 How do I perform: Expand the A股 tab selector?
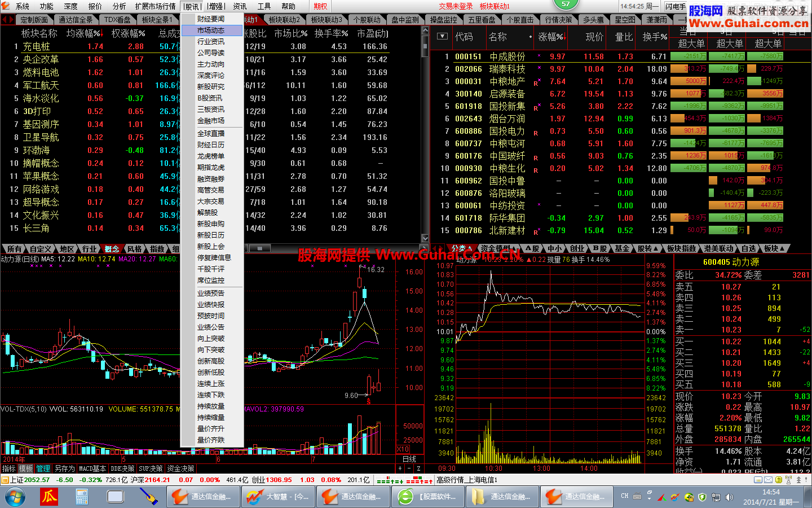[532, 248]
